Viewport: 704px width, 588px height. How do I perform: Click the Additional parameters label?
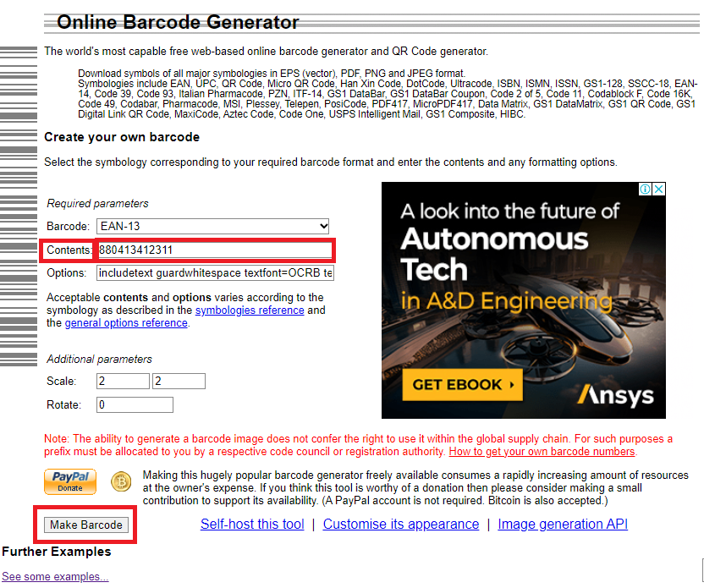coord(99,359)
